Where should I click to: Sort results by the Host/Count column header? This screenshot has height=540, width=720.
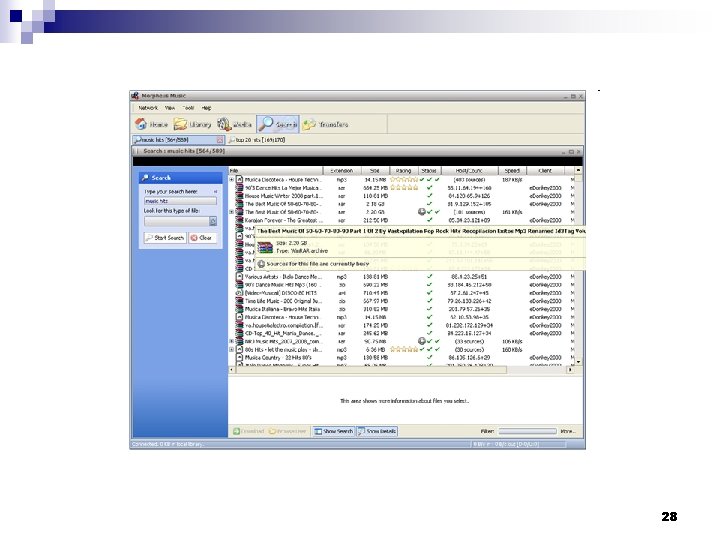click(469, 171)
